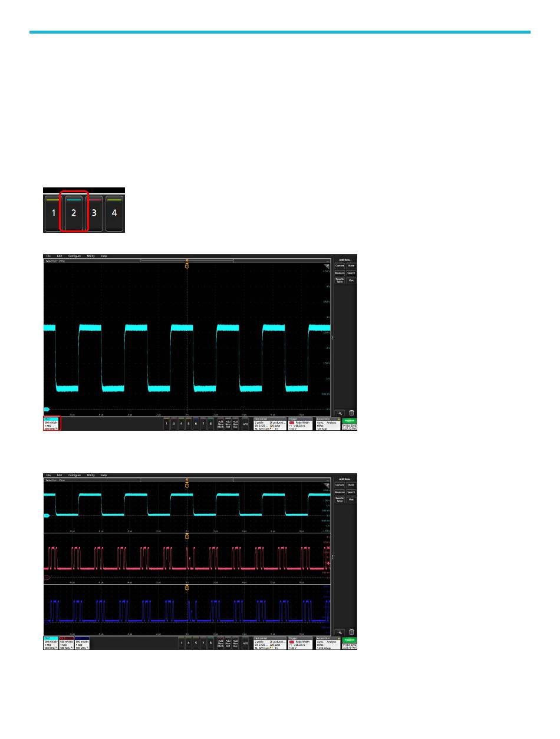Select Ch 3 badge in three-waveform screenshot
Screen dimensions: 560x739
coord(65,644)
